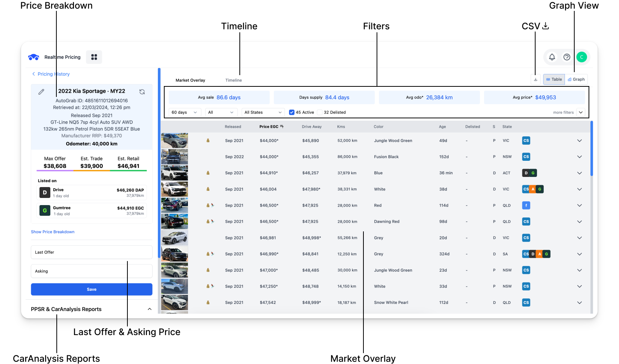Click the CSV download icon
Screen dimensions: 619x364
(x=536, y=80)
